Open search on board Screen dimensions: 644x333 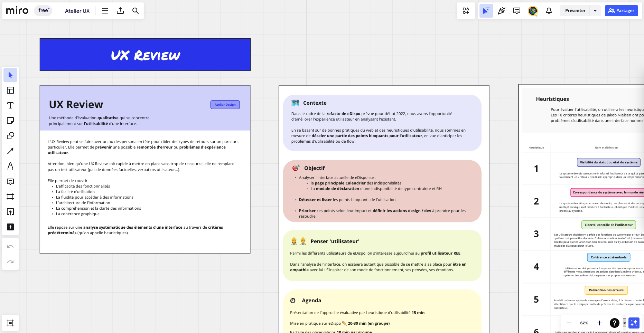[136, 11]
